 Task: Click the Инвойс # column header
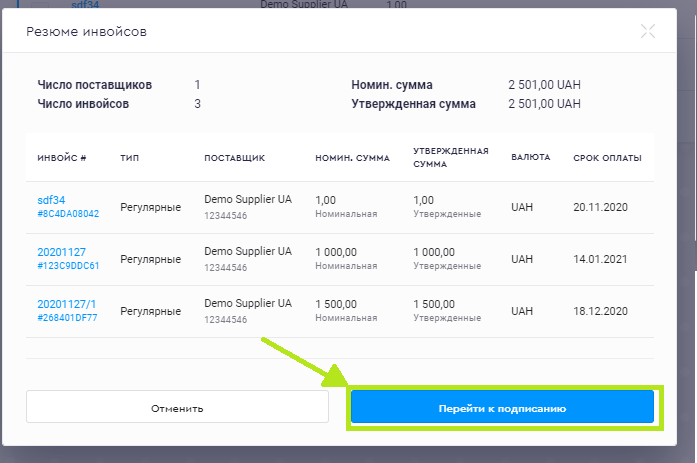pos(62,158)
